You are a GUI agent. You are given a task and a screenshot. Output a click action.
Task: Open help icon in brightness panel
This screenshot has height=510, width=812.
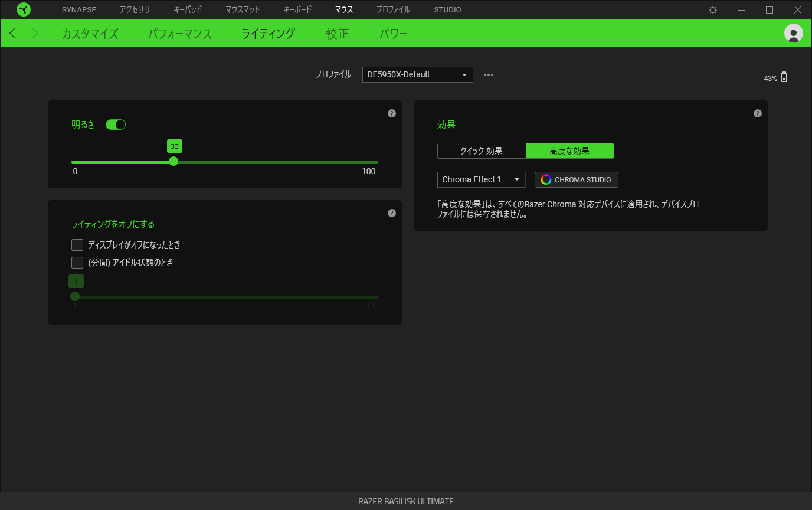(392, 113)
